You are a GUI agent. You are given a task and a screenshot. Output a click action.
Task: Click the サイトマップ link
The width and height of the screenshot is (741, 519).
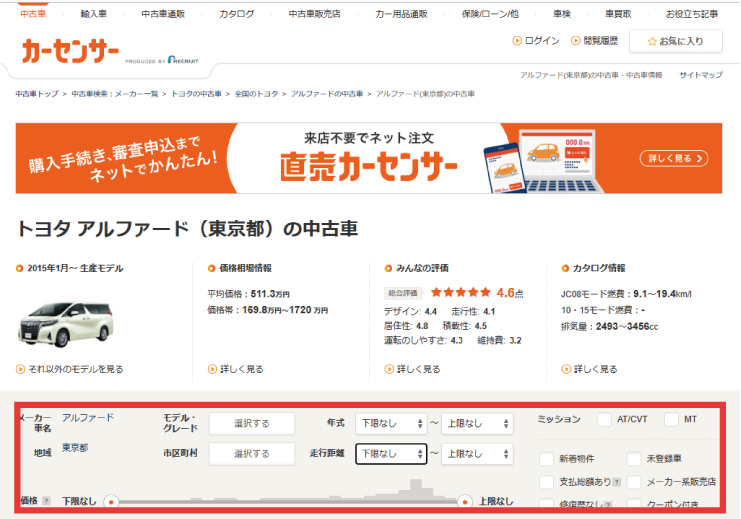(x=701, y=75)
